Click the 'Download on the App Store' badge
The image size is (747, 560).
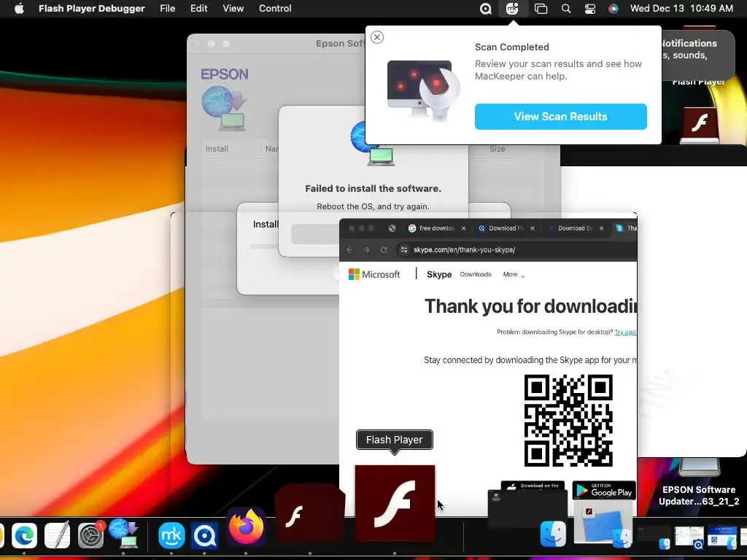point(533,486)
